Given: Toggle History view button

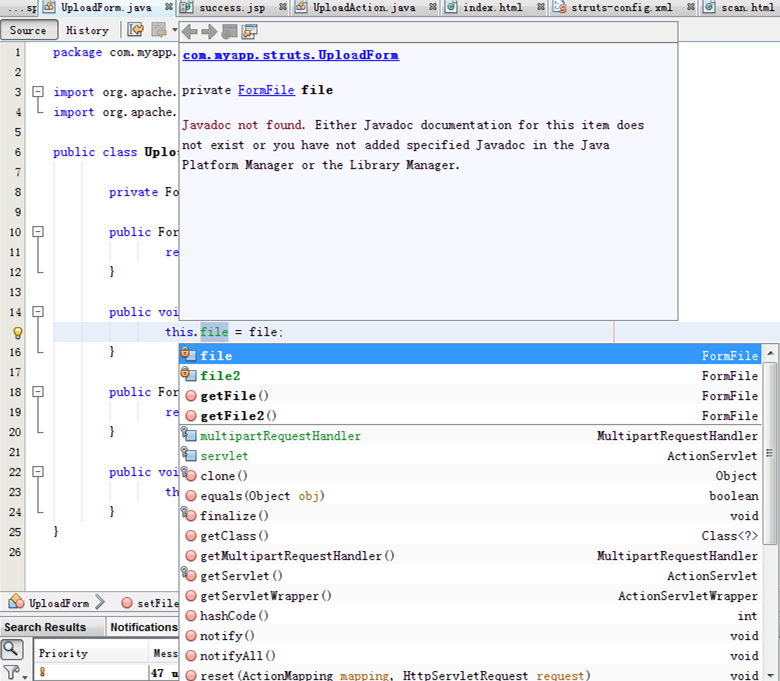Looking at the screenshot, I should click(x=87, y=30).
